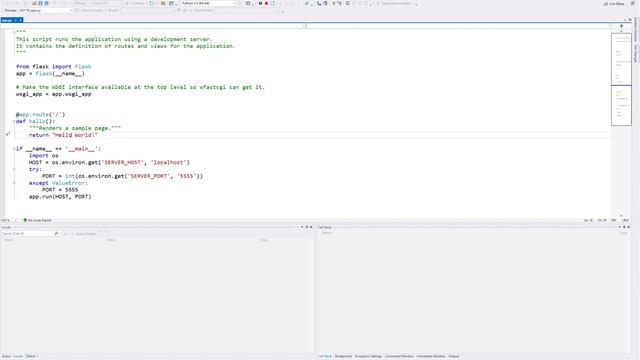Switch to the Exception Settings tab

pyautogui.click(x=368, y=356)
